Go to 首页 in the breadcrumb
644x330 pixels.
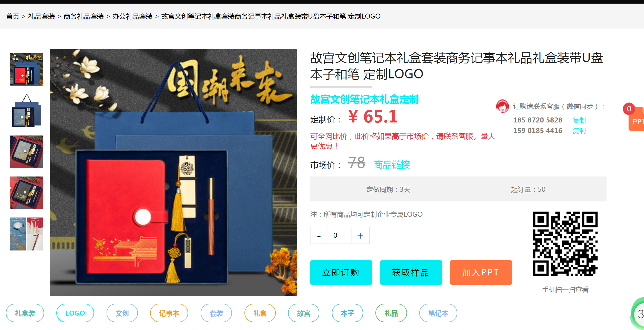13,16
